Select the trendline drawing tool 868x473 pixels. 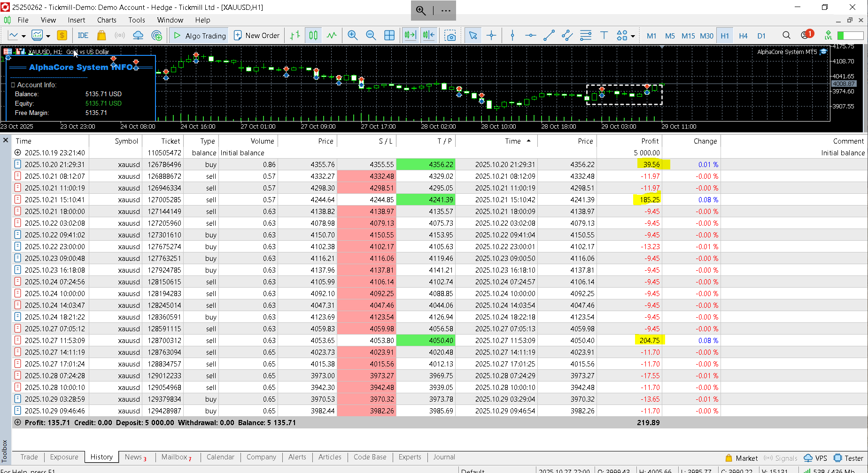(x=549, y=36)
